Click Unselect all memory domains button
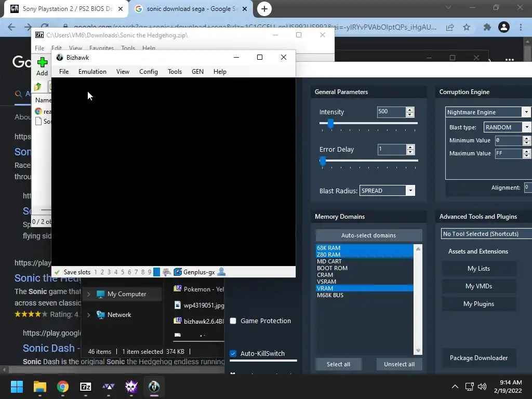This screenshot has width=532, height=399. (399, 364)
